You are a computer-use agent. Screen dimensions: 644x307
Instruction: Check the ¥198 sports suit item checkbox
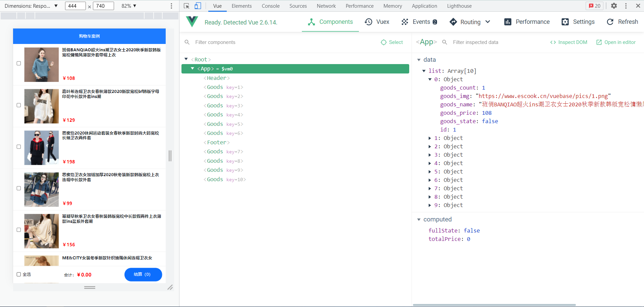click(19, 147)
